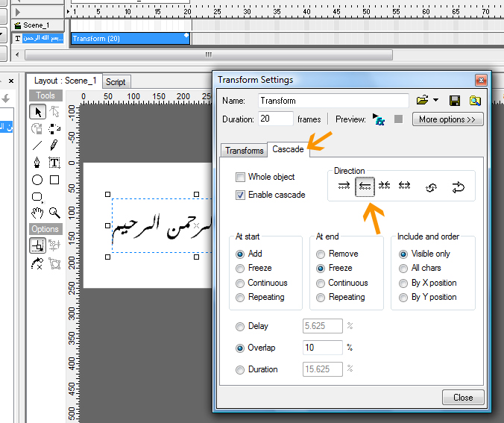Choose the By X position order option
This screenshot has height=423, width=504.
click(403, 283)
